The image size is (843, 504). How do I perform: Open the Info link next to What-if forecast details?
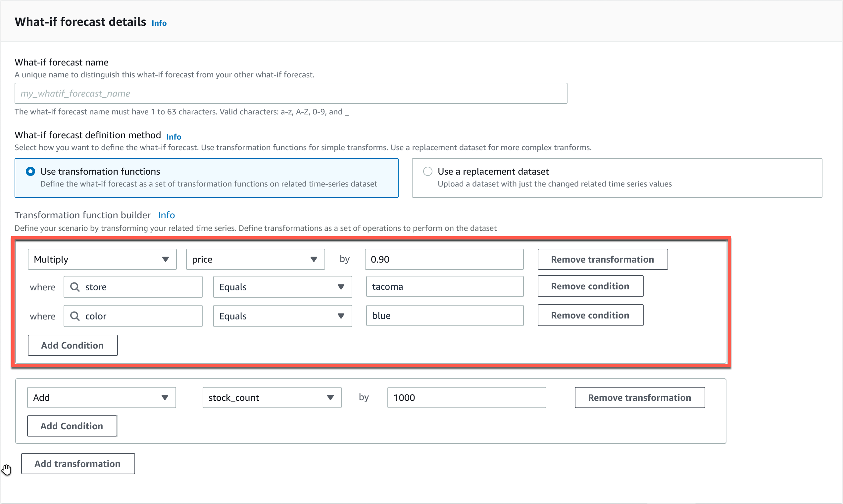tap(159, 23)
